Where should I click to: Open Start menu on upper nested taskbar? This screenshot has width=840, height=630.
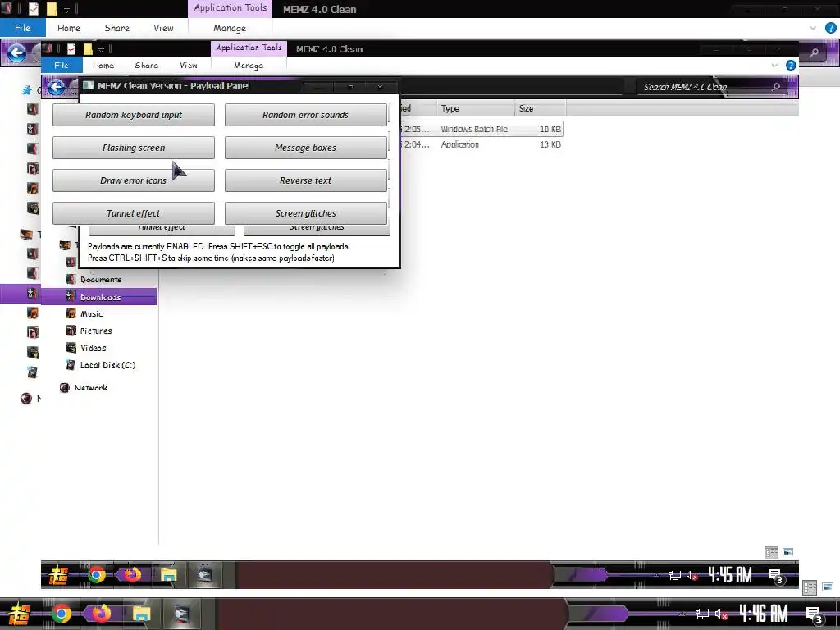click(x=58, y=575)
